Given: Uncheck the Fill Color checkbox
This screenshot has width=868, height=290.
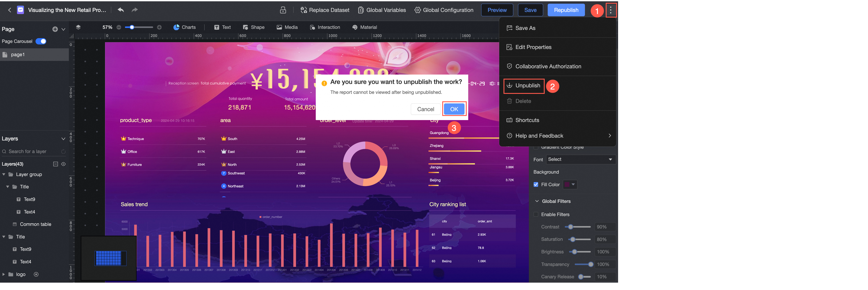Looking at the screenshot, I should [x=536, y=184].
